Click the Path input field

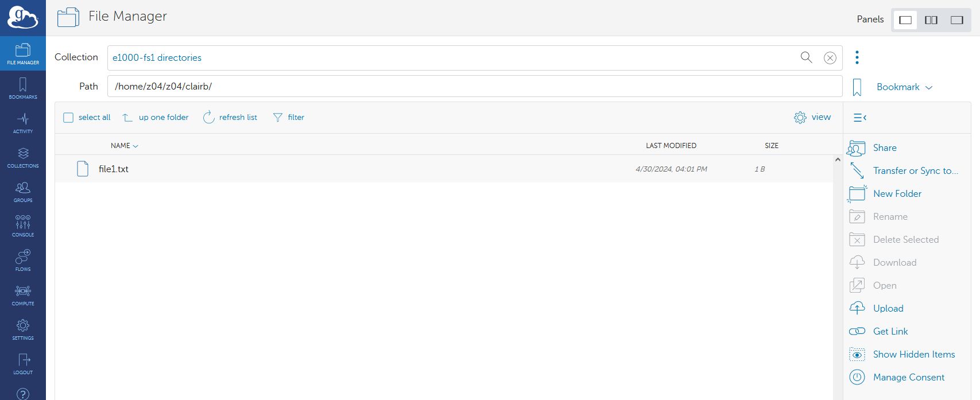click(474, 87)
